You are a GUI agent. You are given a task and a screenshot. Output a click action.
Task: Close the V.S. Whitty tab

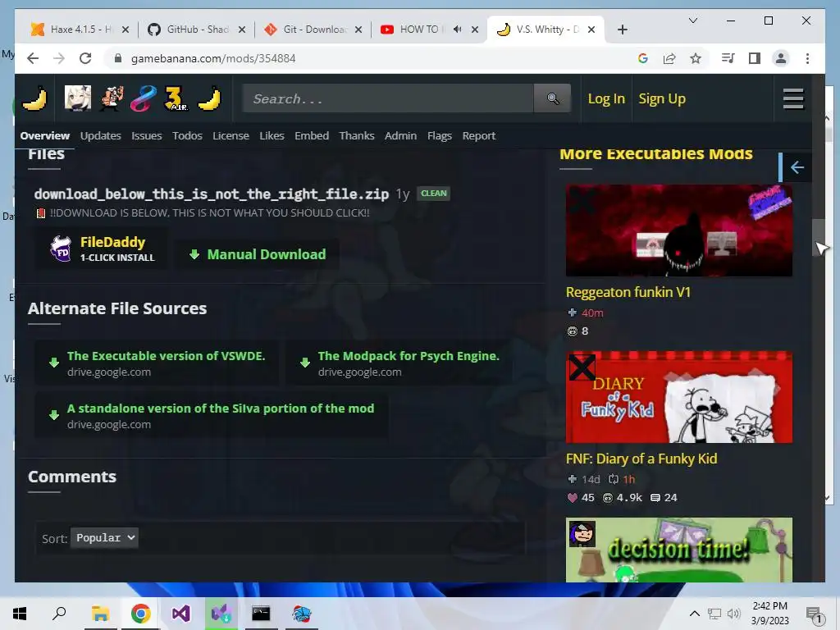coord(591,30)
